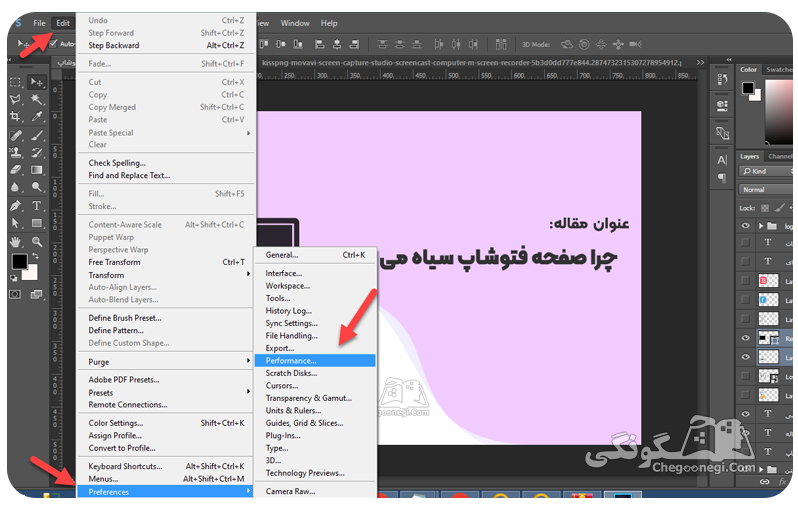Image resolution: width=798 pixels, height=508 pixels.
Task: Select the Hand tool
Action: (15, 241)
